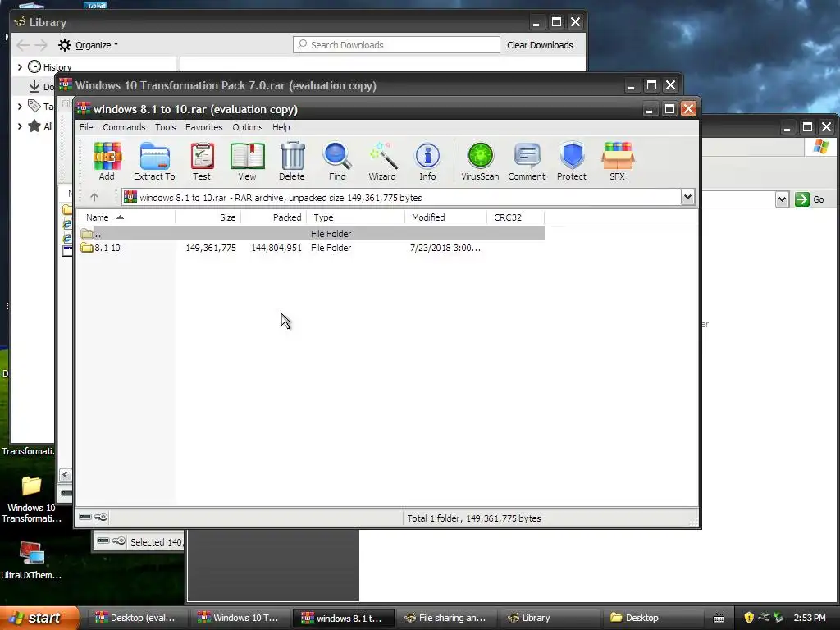Expand the Tags tree node in Library
This screenshot has width=840, height=630.
(20, 106)
